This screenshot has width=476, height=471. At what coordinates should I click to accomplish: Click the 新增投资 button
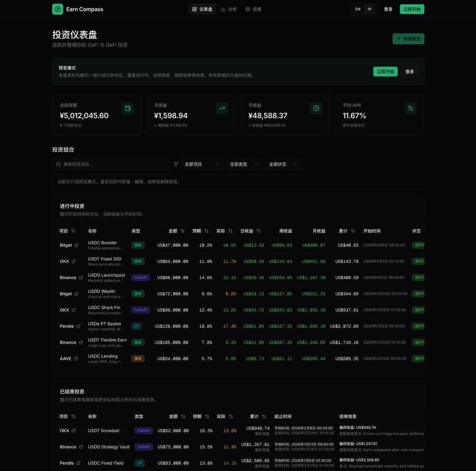409,39
